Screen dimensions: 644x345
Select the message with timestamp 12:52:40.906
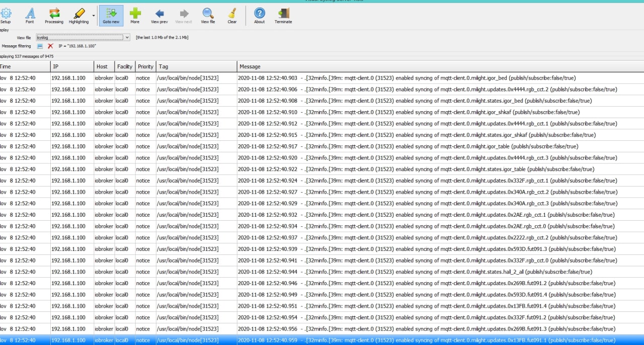coord(322,90)
